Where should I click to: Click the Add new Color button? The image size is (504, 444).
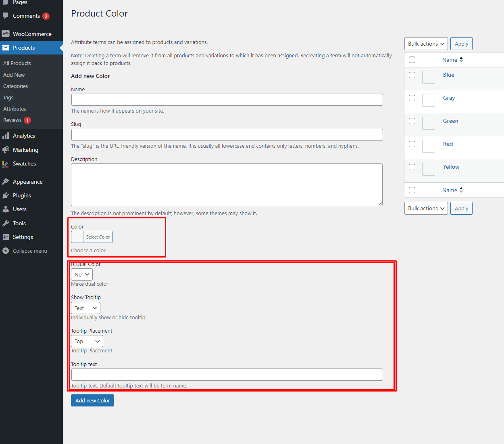[92, 400]
